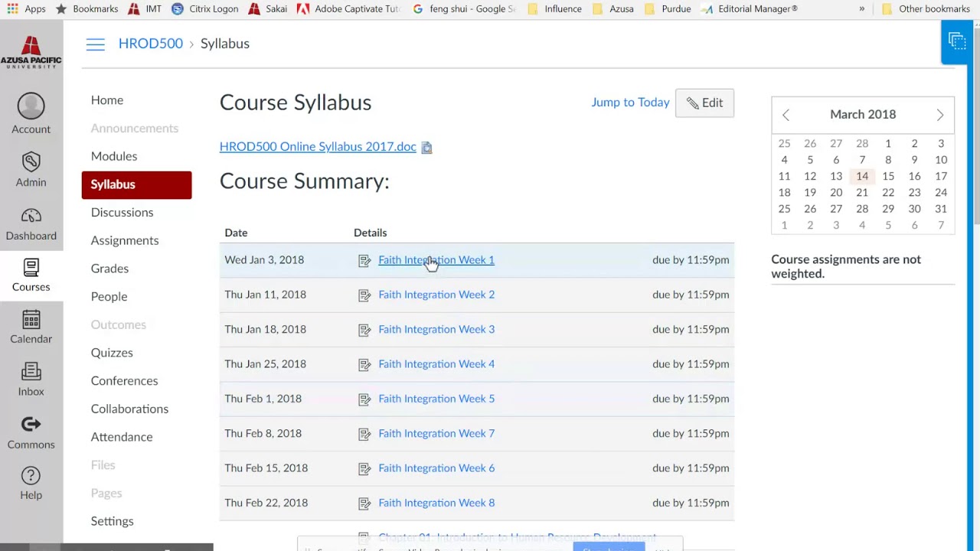Open Faith Integration Week 3 link
The image size is (980, 551).
point(436,329)
